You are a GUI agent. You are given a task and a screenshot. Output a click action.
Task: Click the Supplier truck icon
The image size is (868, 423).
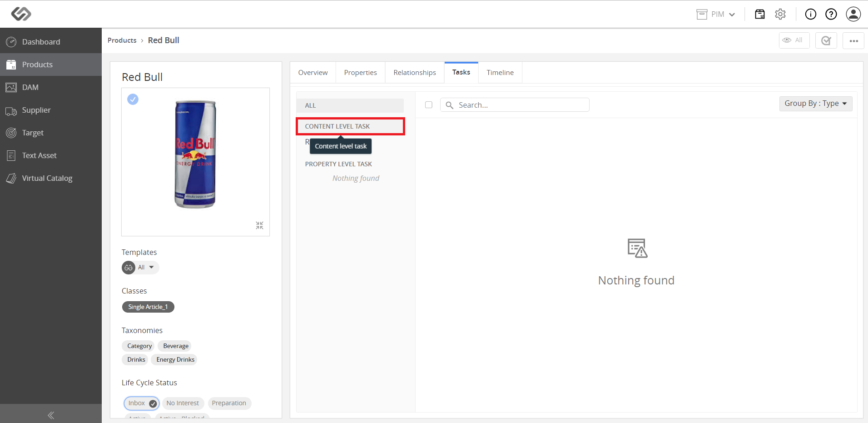coord(11,110)
